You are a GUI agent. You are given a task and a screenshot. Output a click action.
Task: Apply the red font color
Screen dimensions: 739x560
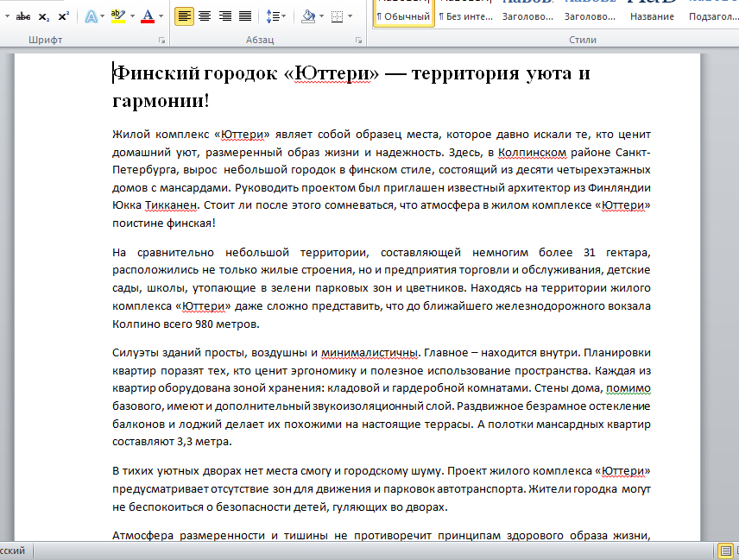pos(148,16)
